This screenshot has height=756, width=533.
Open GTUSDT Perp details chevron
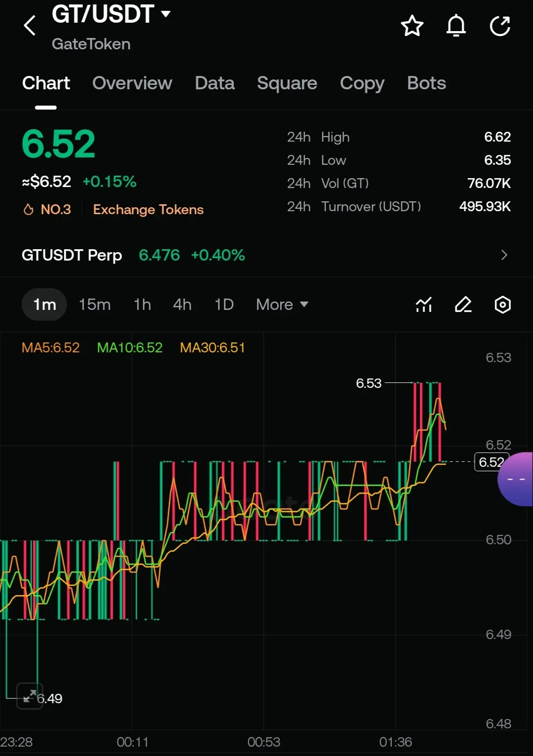click(x=504, y=255)
